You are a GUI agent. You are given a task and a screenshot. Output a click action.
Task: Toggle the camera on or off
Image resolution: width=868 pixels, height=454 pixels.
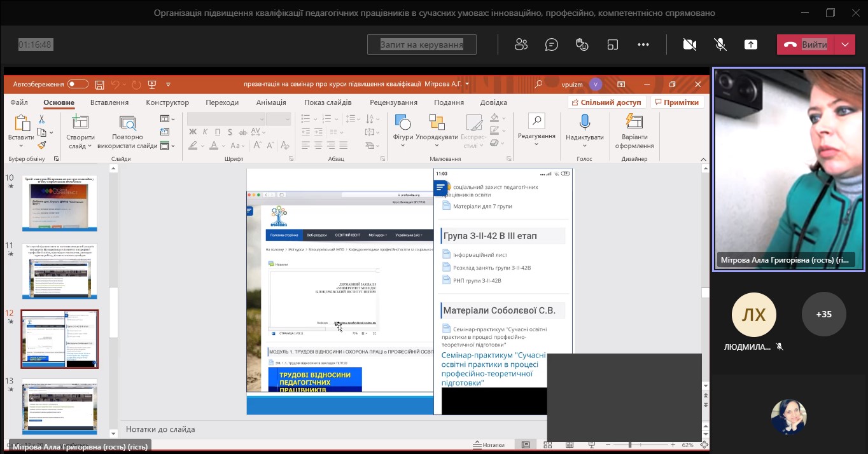[689, 45]
